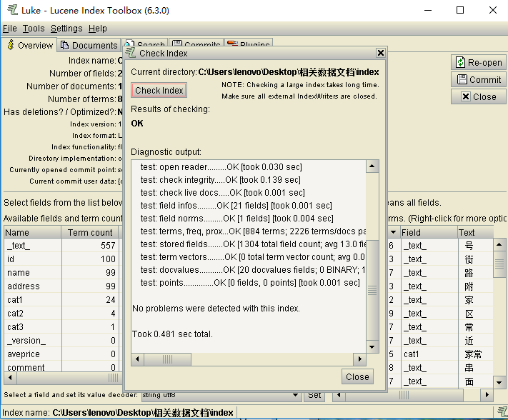
Task: Select the cat2 field row
Action: (61, 314)
